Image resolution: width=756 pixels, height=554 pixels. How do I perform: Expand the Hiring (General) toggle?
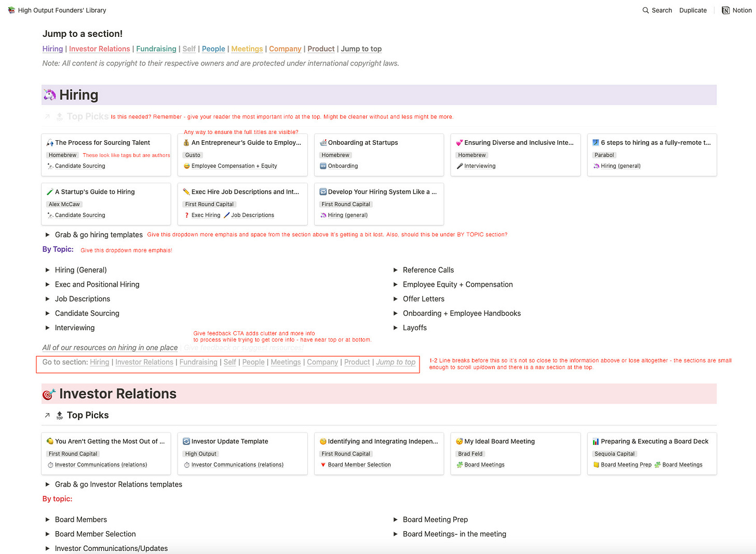pyautogui.click(x=47, y=270)
